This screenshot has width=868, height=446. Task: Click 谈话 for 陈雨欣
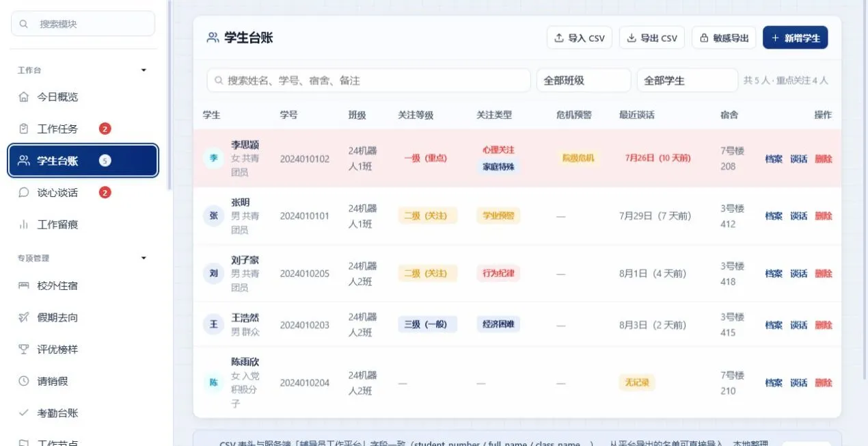click(799, 383)
